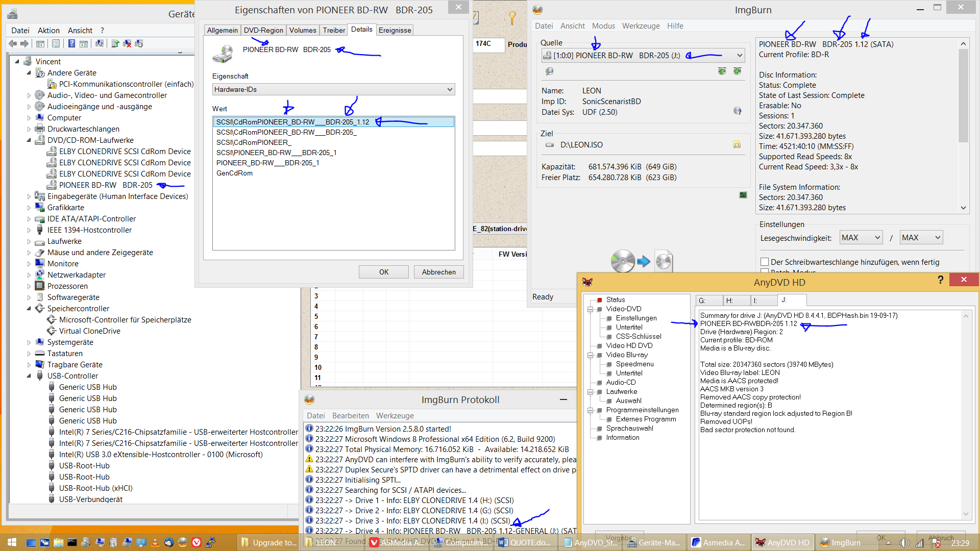
Task: Click the magnifier search-for-devices icon in ImgBurn
Action: click(550, 71)
